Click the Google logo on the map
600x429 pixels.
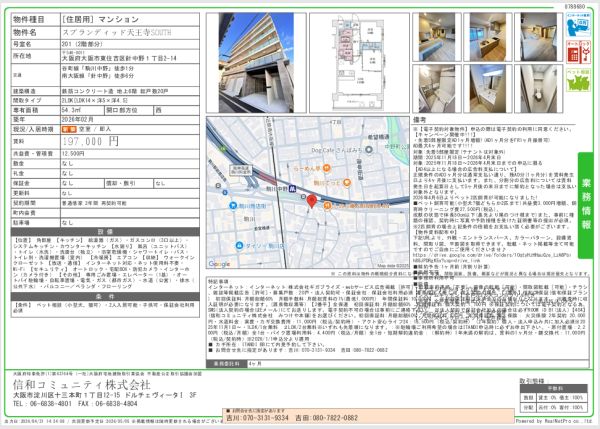(x=219, y=264)
